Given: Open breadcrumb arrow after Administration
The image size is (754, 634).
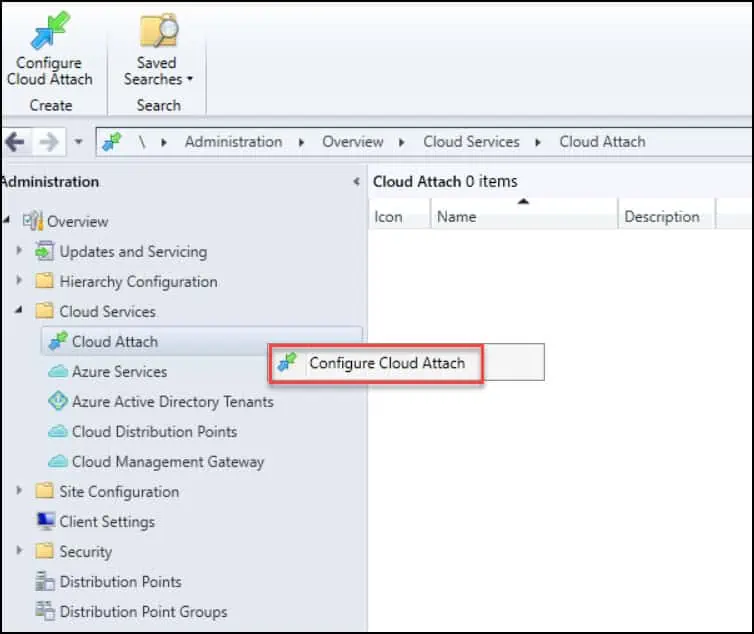Looking at the screenshot, I should [x=302, y=142].
